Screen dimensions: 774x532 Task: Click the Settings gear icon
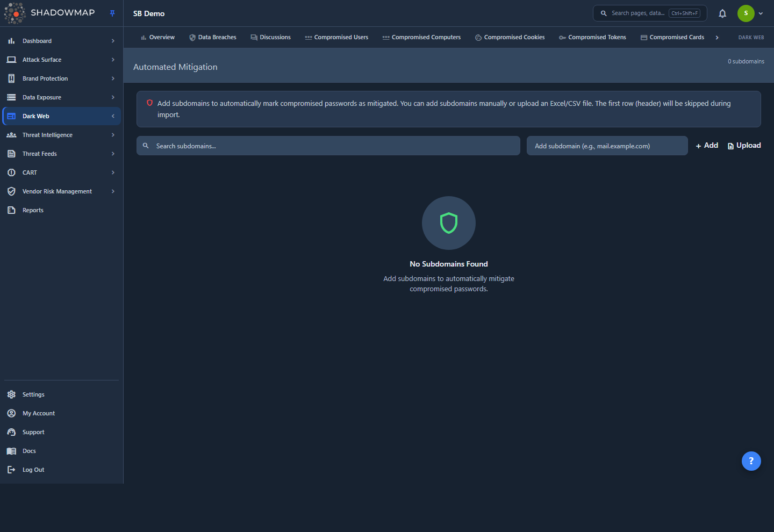point(11,394)
